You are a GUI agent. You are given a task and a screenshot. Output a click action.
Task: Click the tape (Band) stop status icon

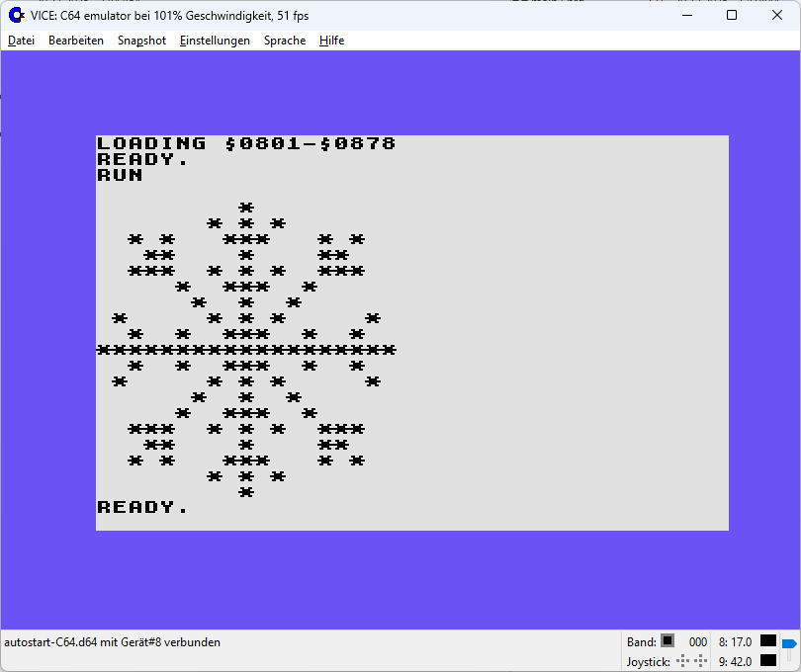(667, 641)
